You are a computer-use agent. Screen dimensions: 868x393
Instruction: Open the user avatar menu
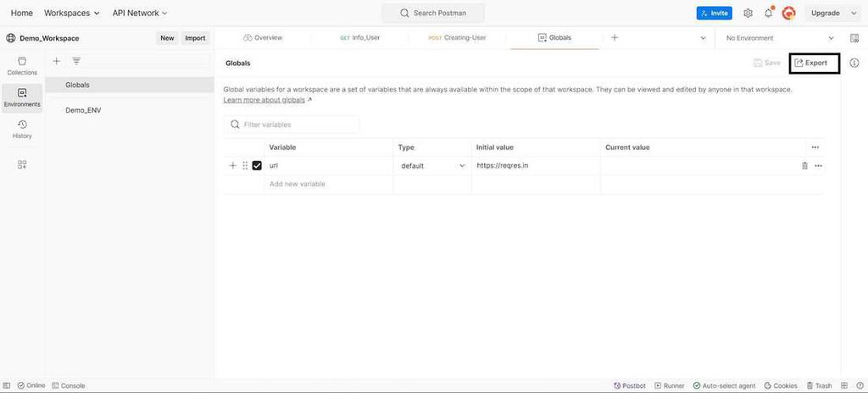(788, 14)
